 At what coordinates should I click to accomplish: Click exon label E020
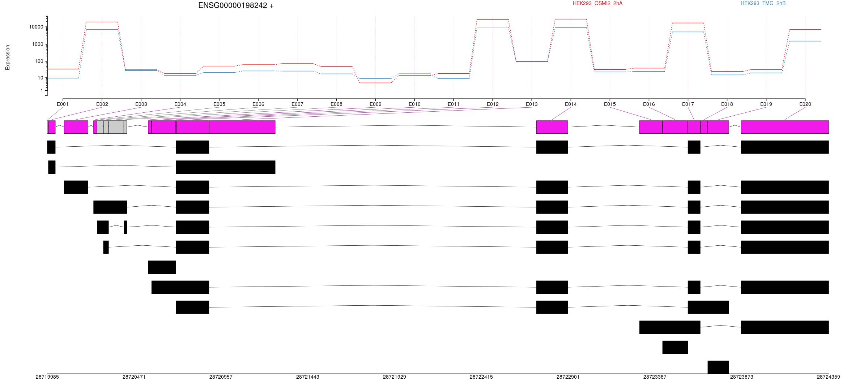pos(805,104)
